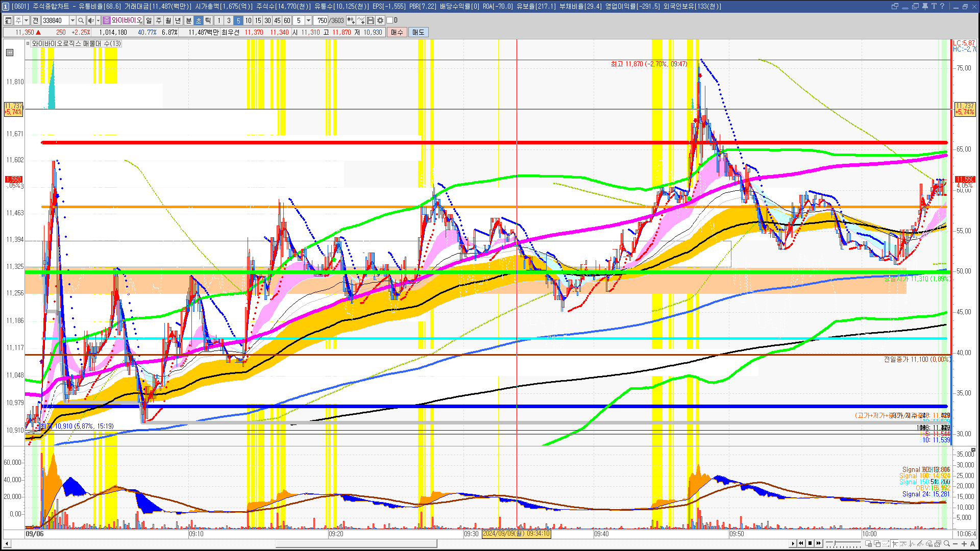Image resolution: width=980 pixels, height=551 pixels.
Task: Click the zoom magnifier in bottom toolbar
Action: (947, 544)
